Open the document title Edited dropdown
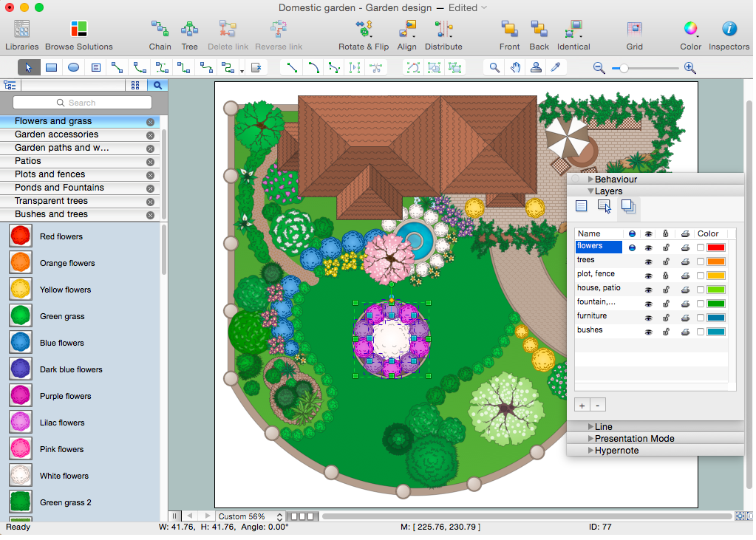The height and width of the screenshot is (540, 756). click(x=468, y=7)
